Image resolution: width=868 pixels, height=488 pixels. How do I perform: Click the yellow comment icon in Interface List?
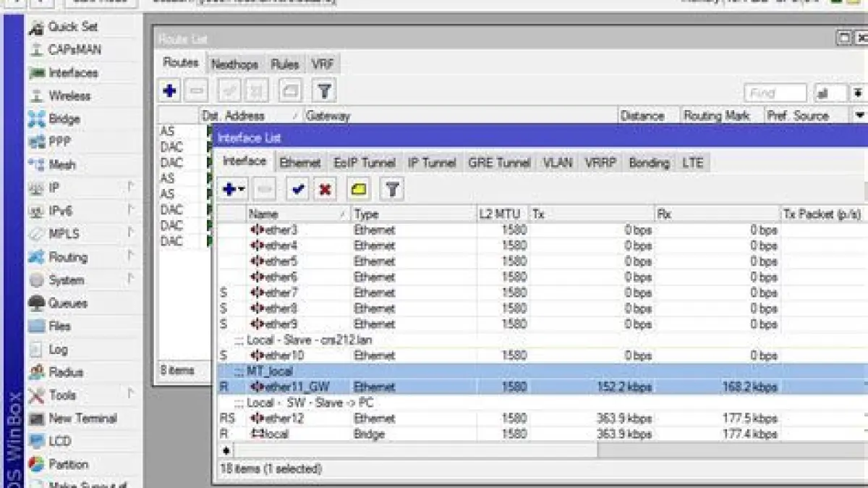click(359, 190)
